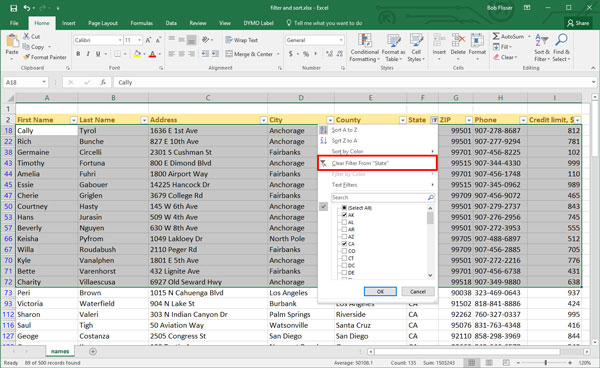Viewport: 600px width, 368px height.
Task: Click the Undo arrow icon
Action: coord(27,8)
